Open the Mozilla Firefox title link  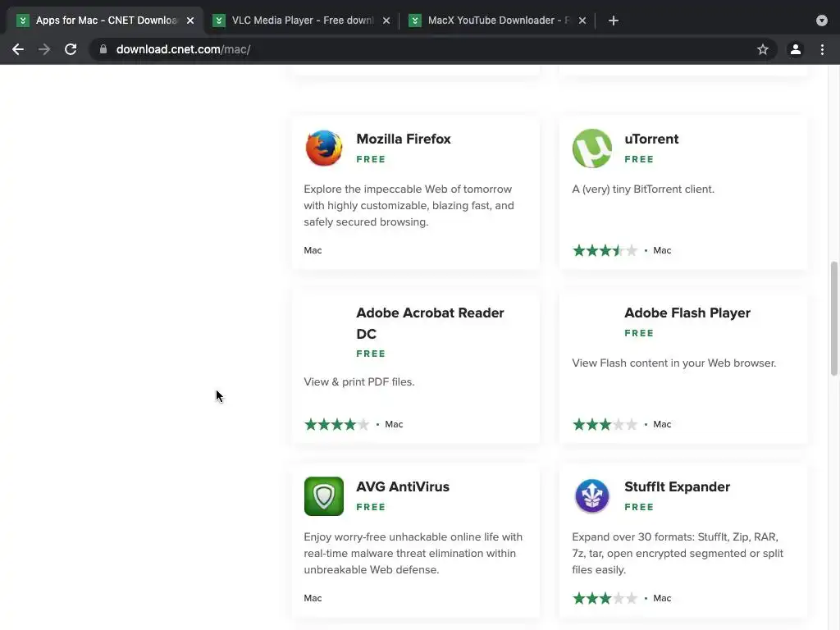[404, 139]
